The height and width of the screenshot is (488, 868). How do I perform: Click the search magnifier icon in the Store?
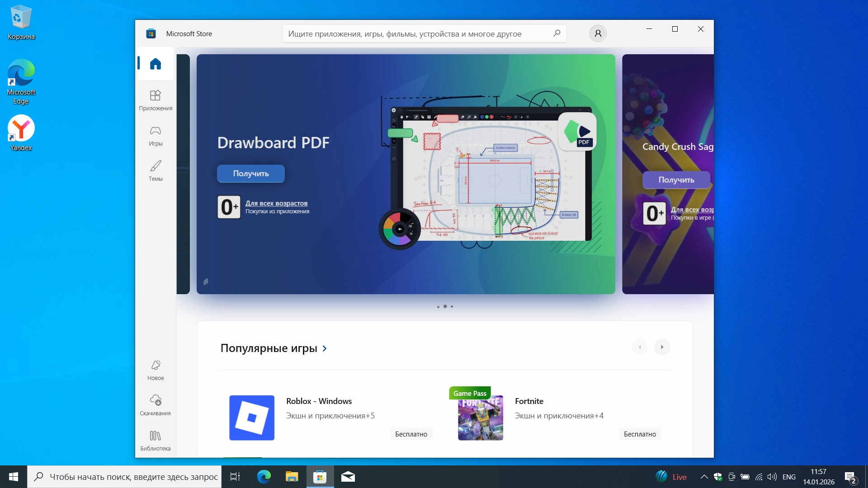(557, 33)
